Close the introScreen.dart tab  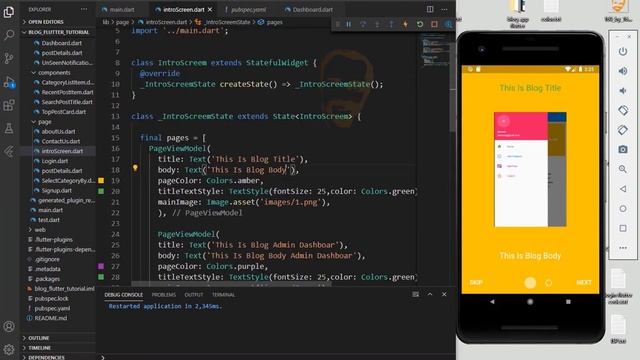coord(210,9)
